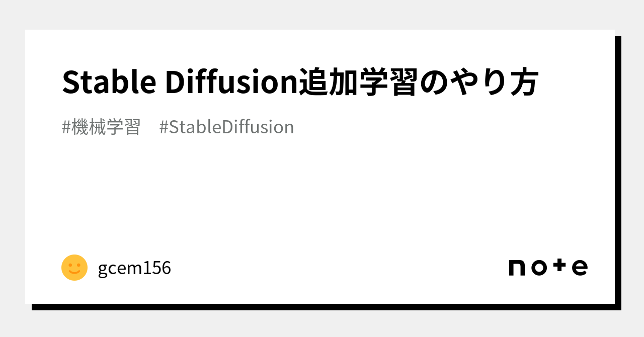Open the #StableDiffusion hashtag
Screen dimensions: 644x337
226,127
